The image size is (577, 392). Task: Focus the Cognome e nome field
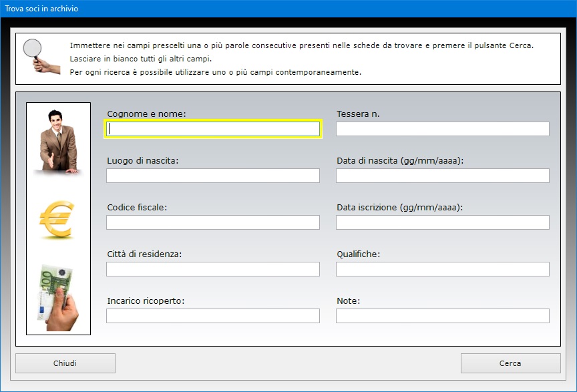213,129
